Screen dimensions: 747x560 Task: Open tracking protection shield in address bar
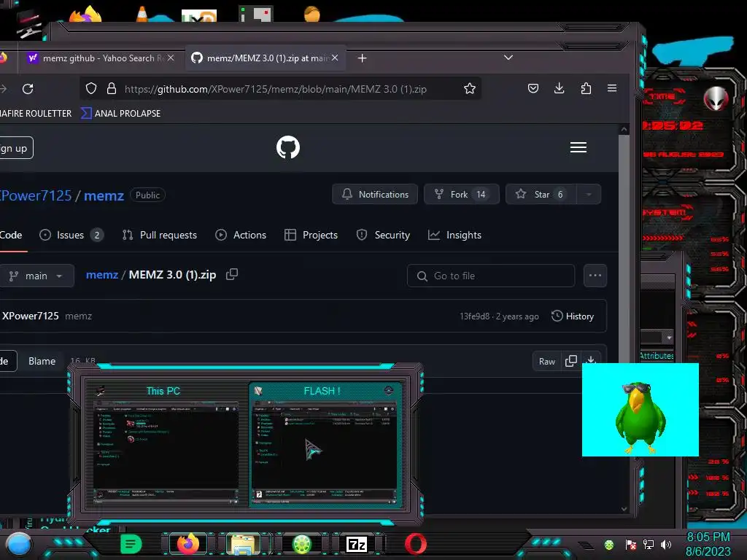91,88
